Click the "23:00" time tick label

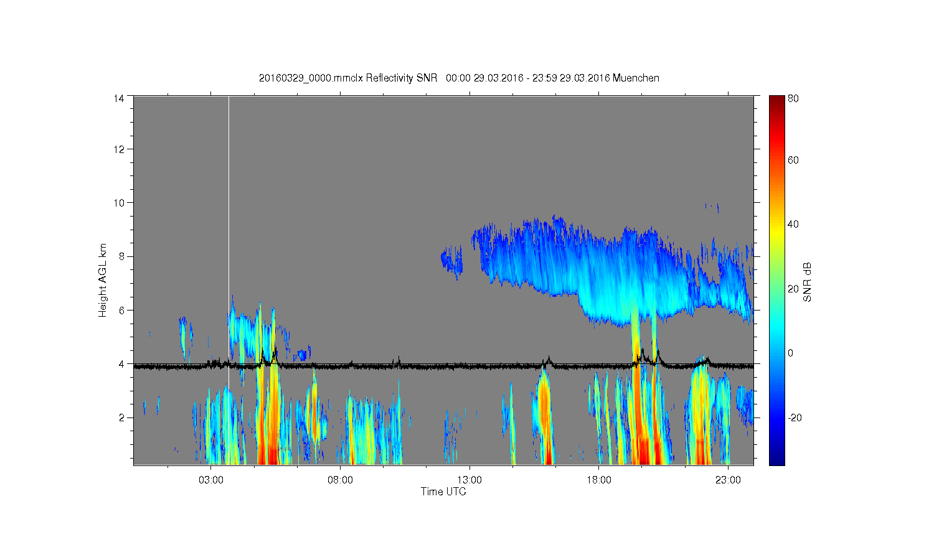(x=728, y=480)
